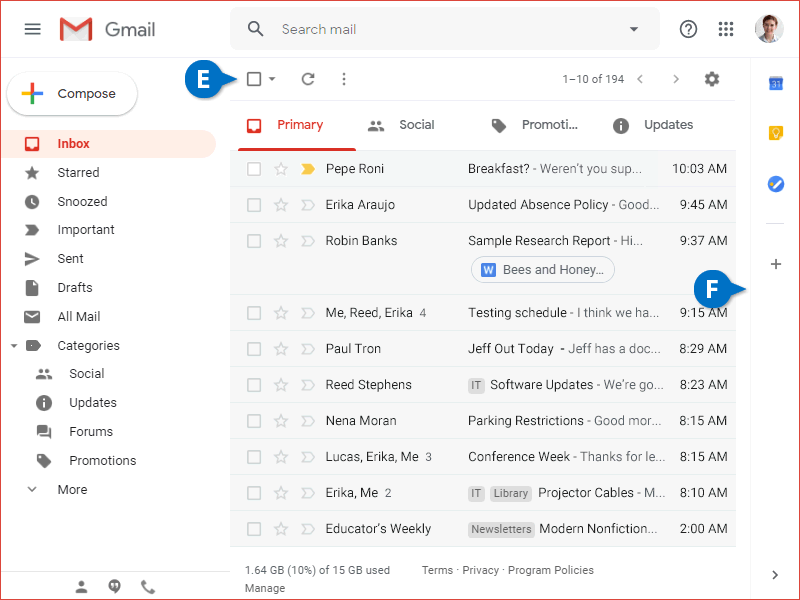Screen dimensions: 800x600
Task: Refresh the inbox
Action: coord(308,79)
